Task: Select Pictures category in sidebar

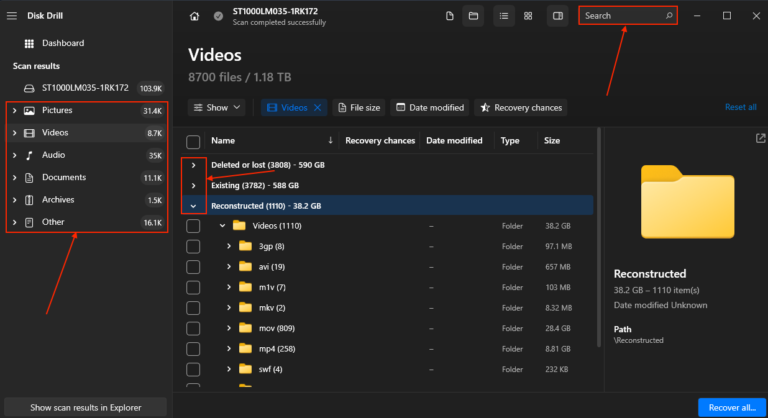Action: (87, 111)
